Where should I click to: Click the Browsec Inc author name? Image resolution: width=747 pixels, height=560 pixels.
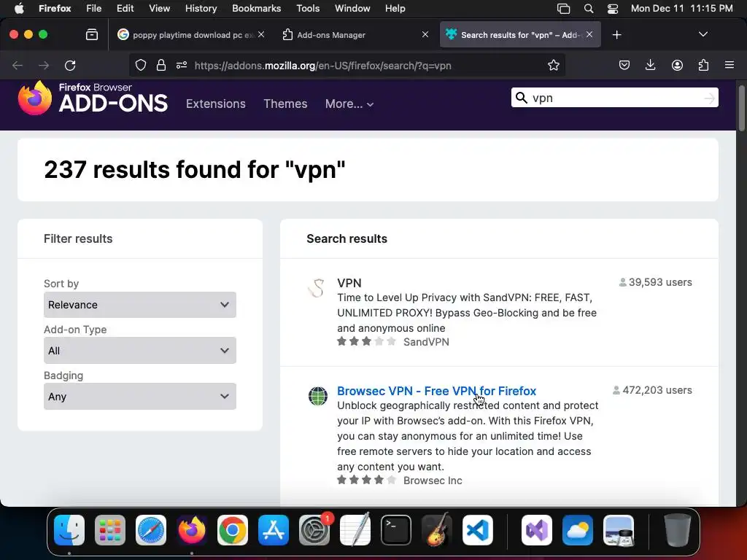click(433, 481)
